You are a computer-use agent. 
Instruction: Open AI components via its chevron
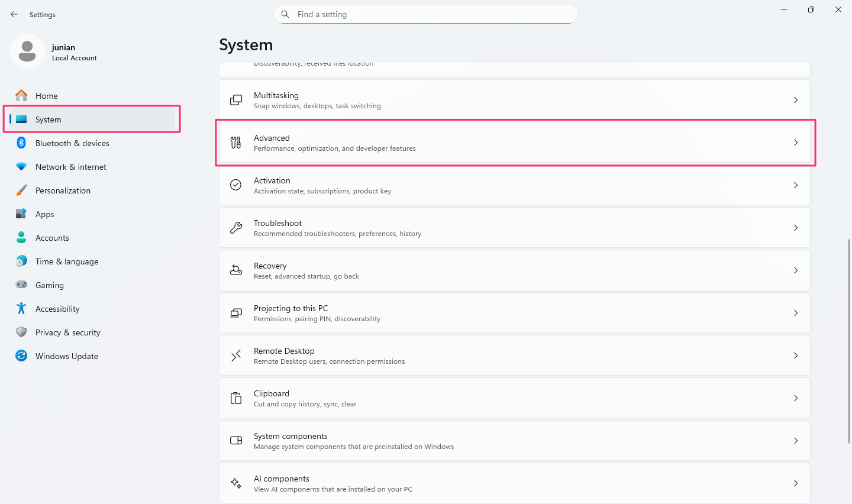coord(796,483)
